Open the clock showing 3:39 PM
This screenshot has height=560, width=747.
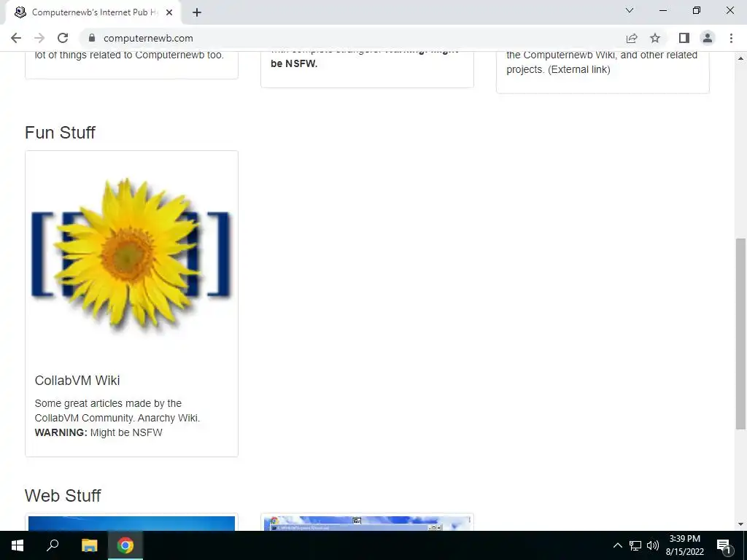coord(684,545)
